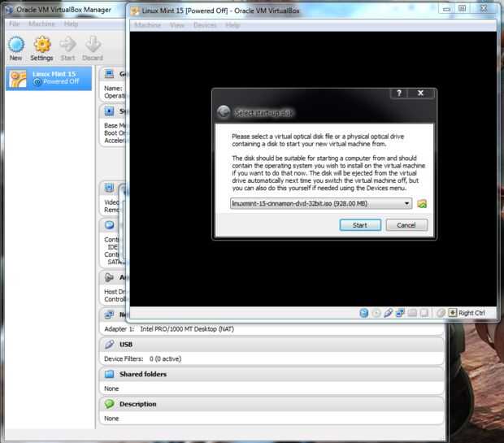
Task: Click the New virtual machine icon
Action: (16, 45)
